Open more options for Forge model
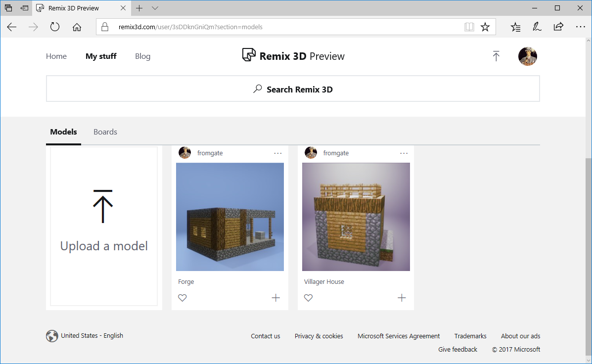Image resolution: width=592 pixels, height=364 pixels. (278, 153)
